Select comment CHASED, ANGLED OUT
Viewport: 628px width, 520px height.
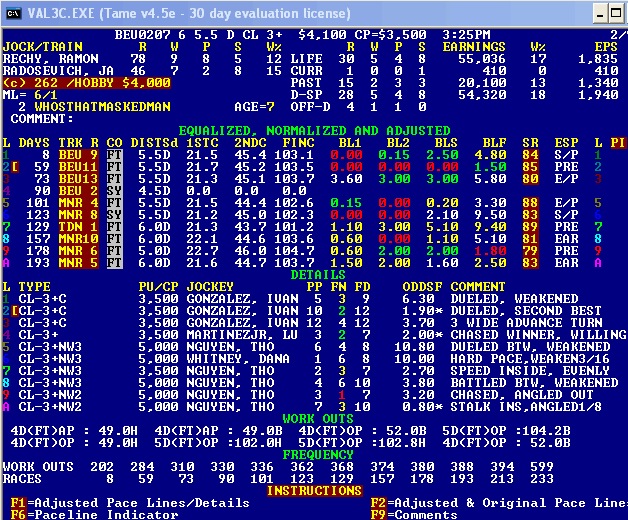tap(522, 395)
